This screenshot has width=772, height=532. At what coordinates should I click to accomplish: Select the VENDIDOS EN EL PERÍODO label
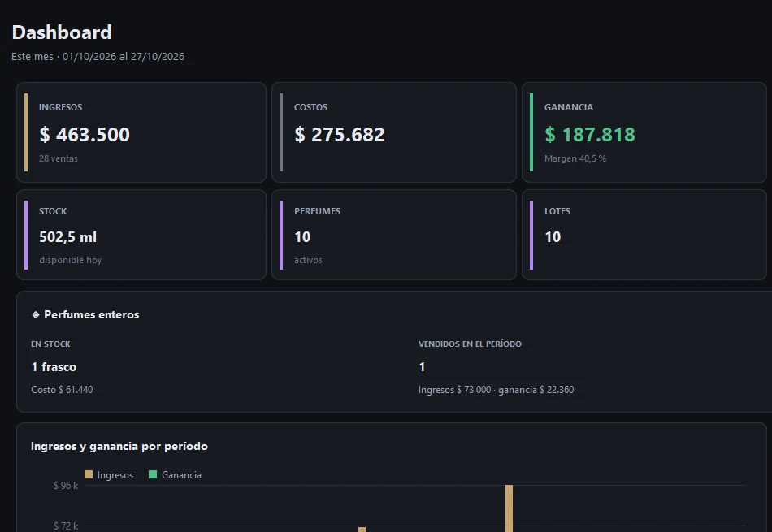tap(470, 344)
